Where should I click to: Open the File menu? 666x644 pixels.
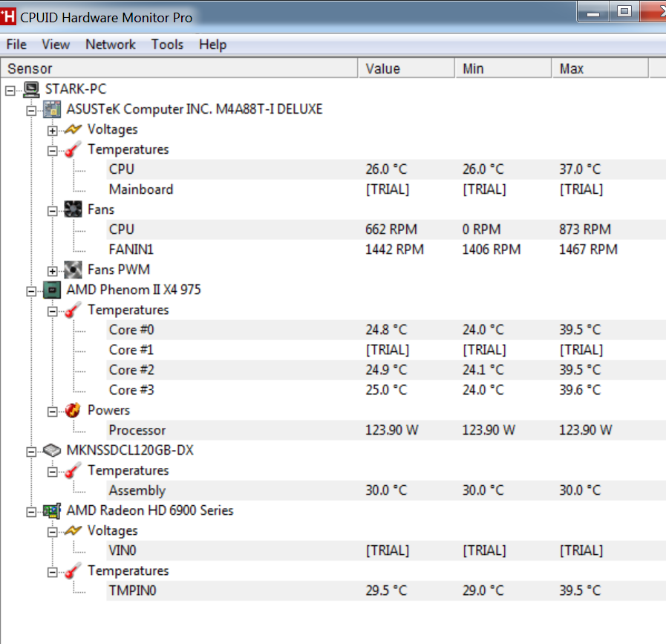tap(16, 45)
